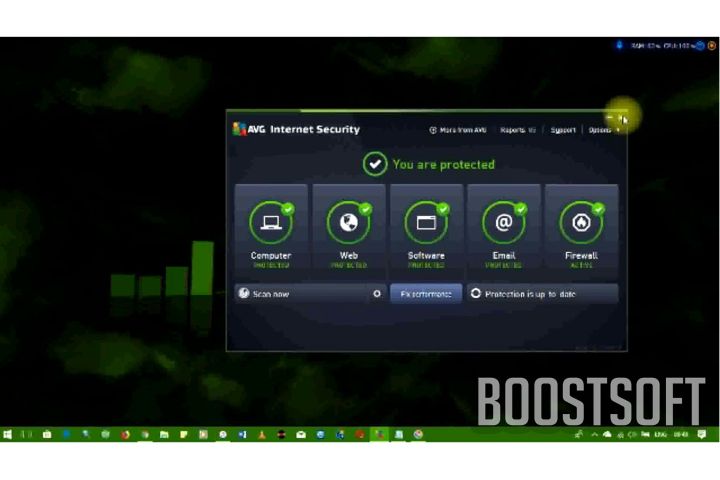Click the RAM and CPU usage widget

tap(662, 45)
